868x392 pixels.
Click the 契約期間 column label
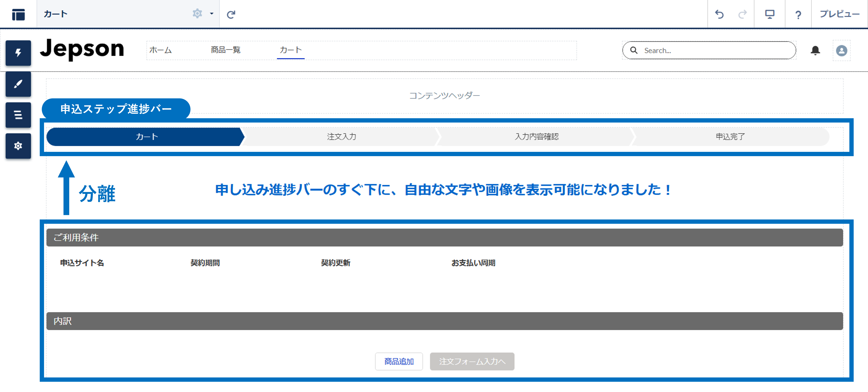click(x=205, y=263)
